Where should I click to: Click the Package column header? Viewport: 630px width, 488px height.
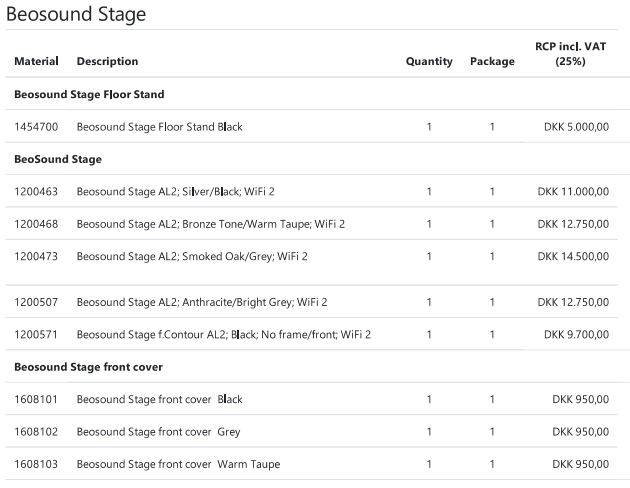492,61
